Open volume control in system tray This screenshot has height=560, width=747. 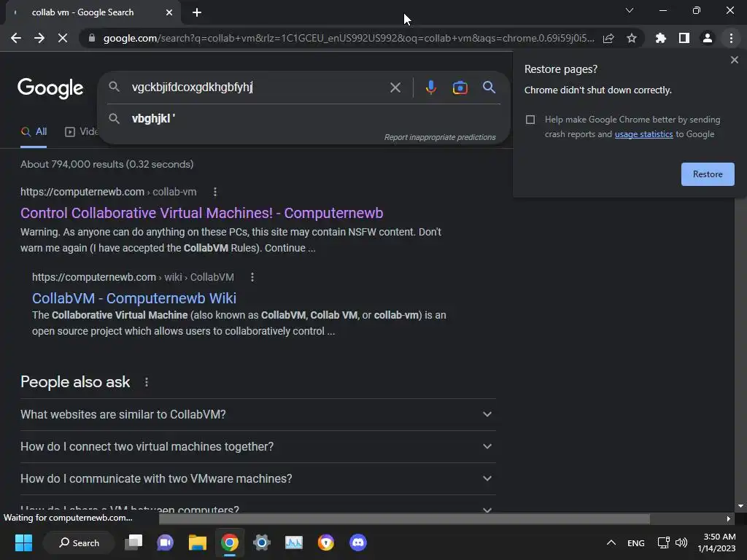pos(681,542)
